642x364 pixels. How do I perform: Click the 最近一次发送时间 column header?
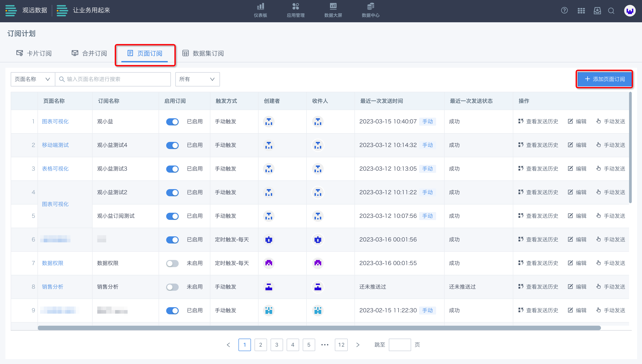tap(381, 101)
